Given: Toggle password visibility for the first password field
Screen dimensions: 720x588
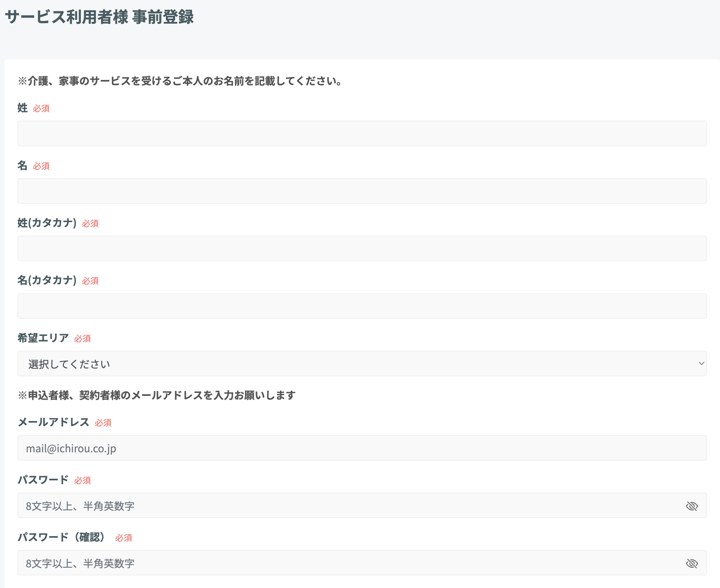Looking at the screenshot, I should [692, 506].
